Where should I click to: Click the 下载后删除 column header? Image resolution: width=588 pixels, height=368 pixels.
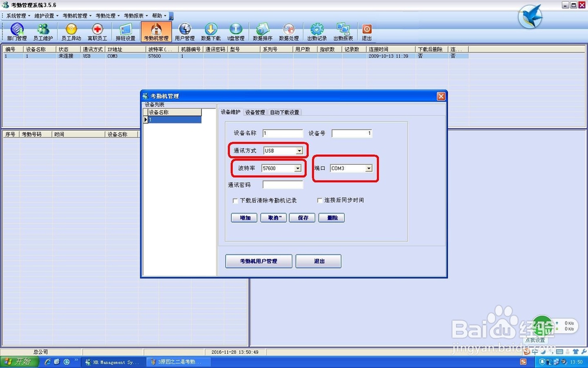(x=432, y=49)
